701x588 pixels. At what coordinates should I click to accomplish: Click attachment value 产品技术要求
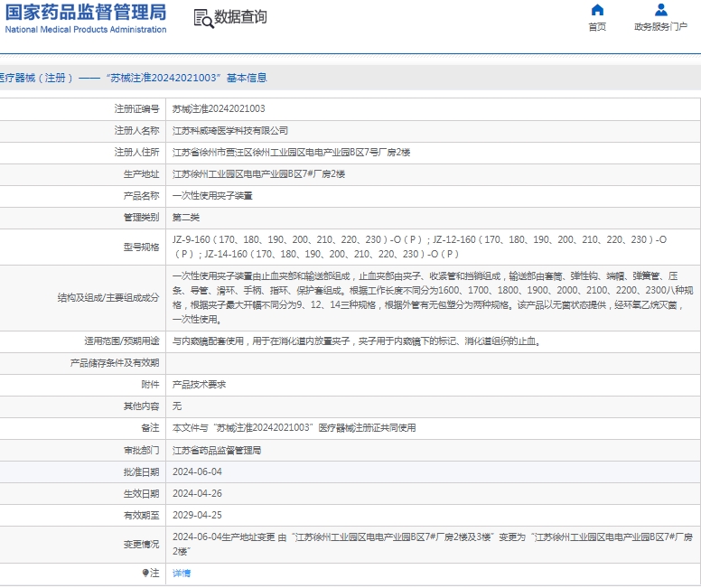199,385
